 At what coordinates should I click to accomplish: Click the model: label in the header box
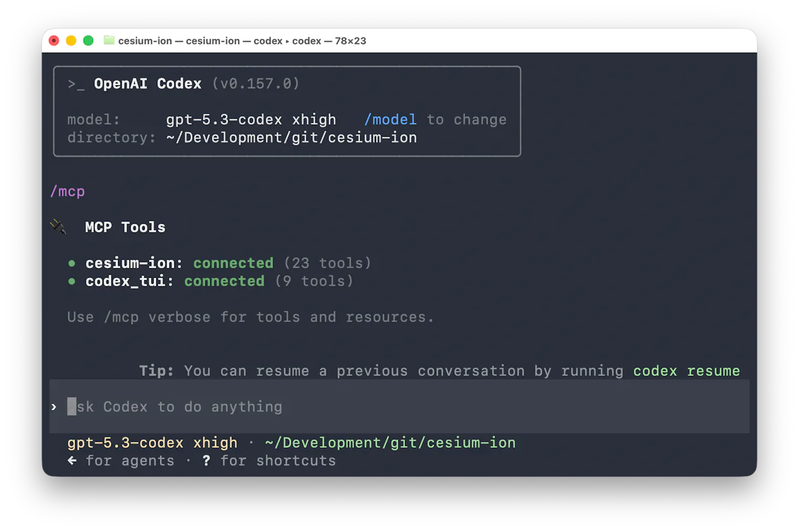[x=94, y=120]
